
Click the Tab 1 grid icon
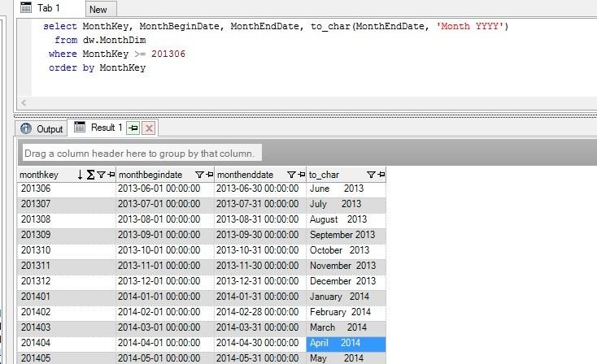pyautogui.click(x=26, y=7)
